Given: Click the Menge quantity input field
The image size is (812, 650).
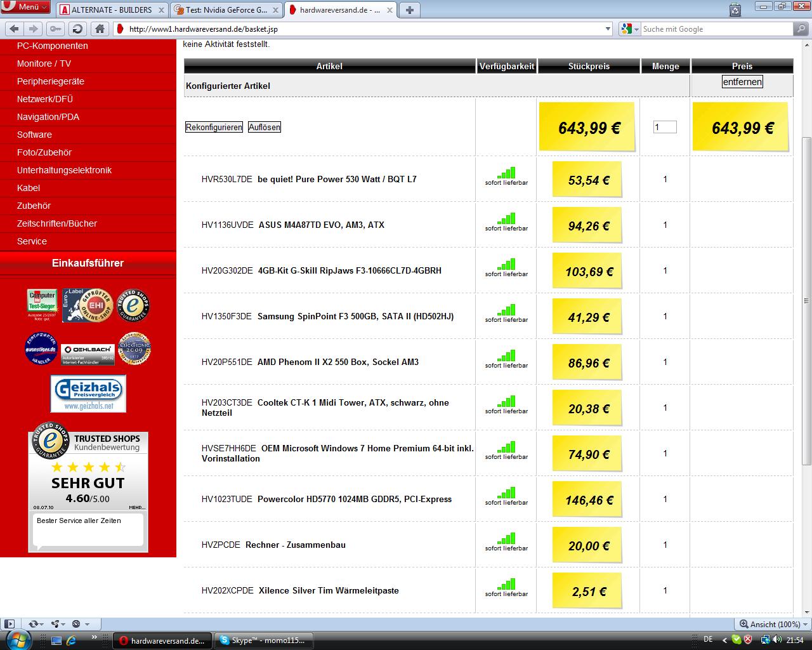Looking at the screenshot, I should pyautogui.click(x=665, y=127).
